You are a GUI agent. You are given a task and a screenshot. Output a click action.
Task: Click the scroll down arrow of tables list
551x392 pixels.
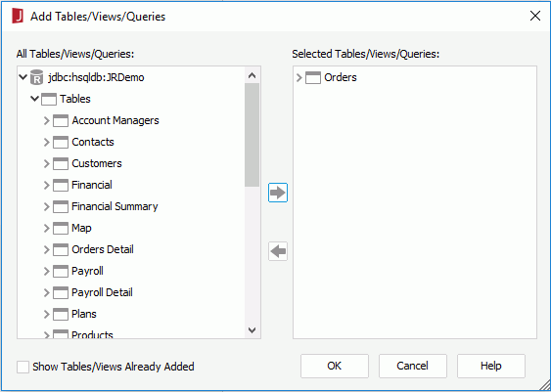point(252,329)
